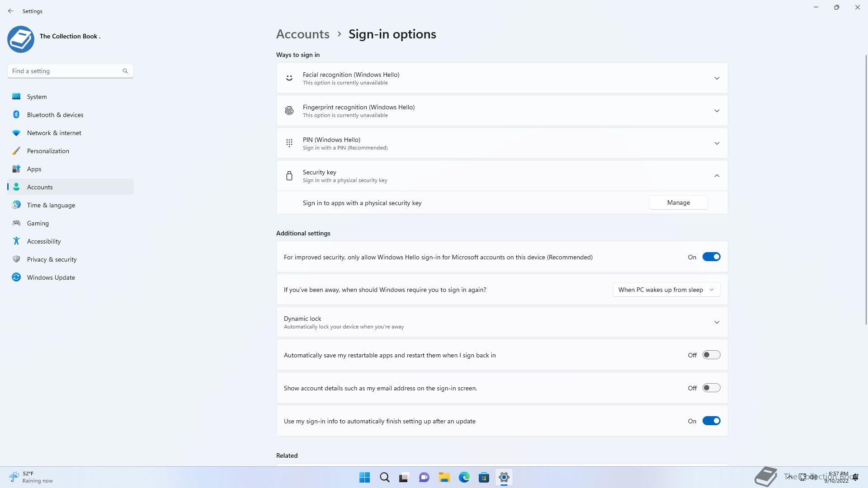Click the search magnifier in Find a setting
This screenshot has width=868, height=488.
click(x=125, y=71)
